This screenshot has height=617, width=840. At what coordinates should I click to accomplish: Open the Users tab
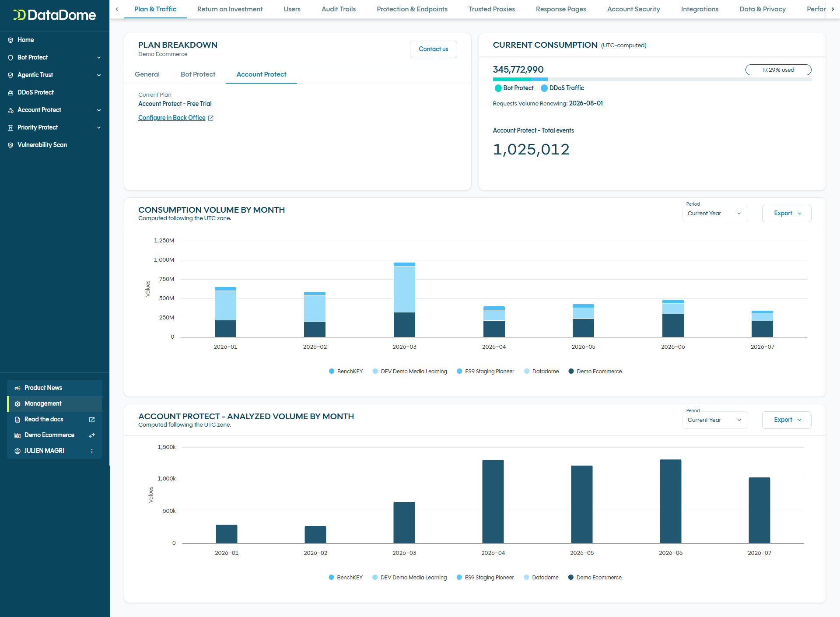tap(292, 9)
